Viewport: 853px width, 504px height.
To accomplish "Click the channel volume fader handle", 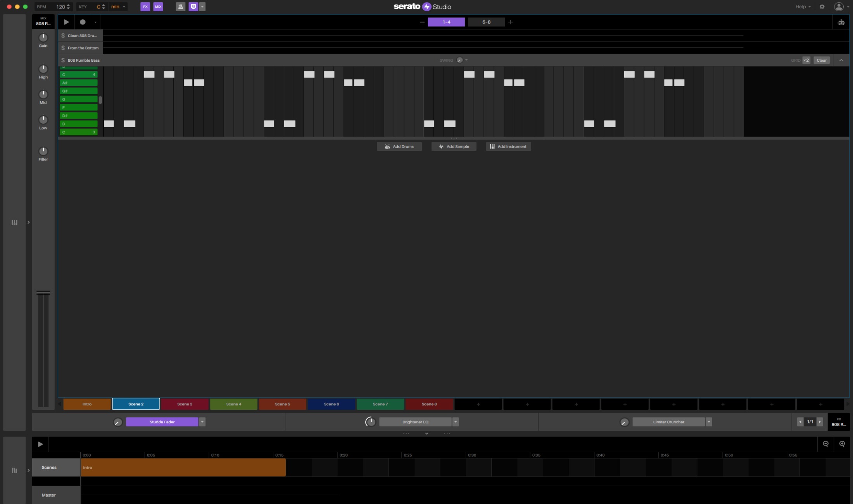I will tap(43, 293).
